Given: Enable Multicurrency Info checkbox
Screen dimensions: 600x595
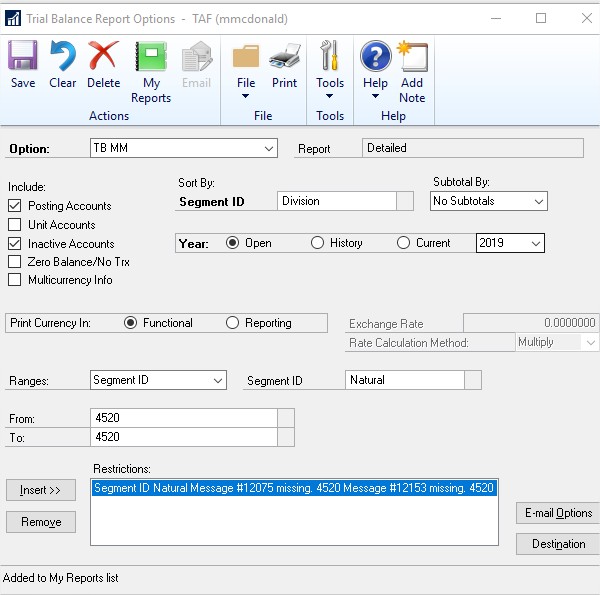Looking at the screenshot, I should 15,280.
